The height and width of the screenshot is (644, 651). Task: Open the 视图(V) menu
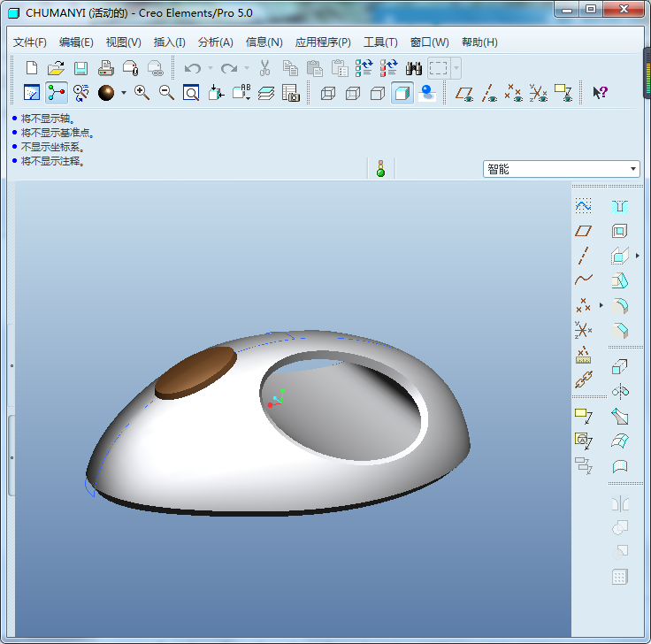123,42
